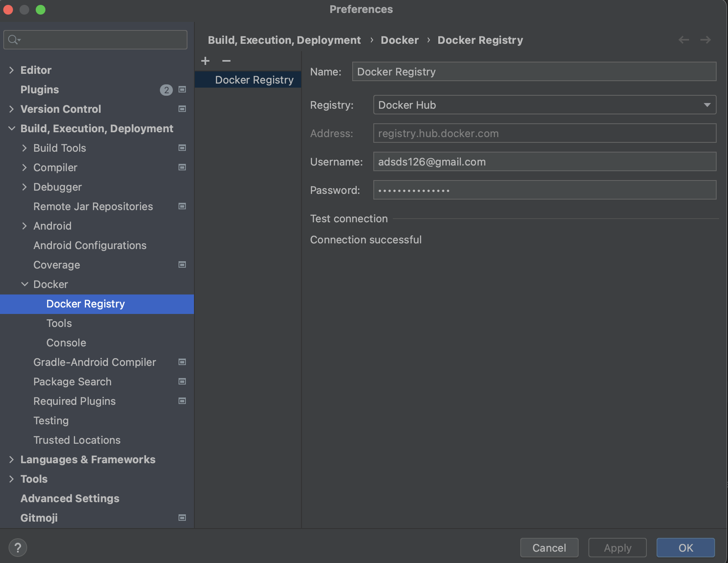This screenshot has height=563, width=728.
Task: Expand the Editor settings group
Action: click(x=11, y=70)
